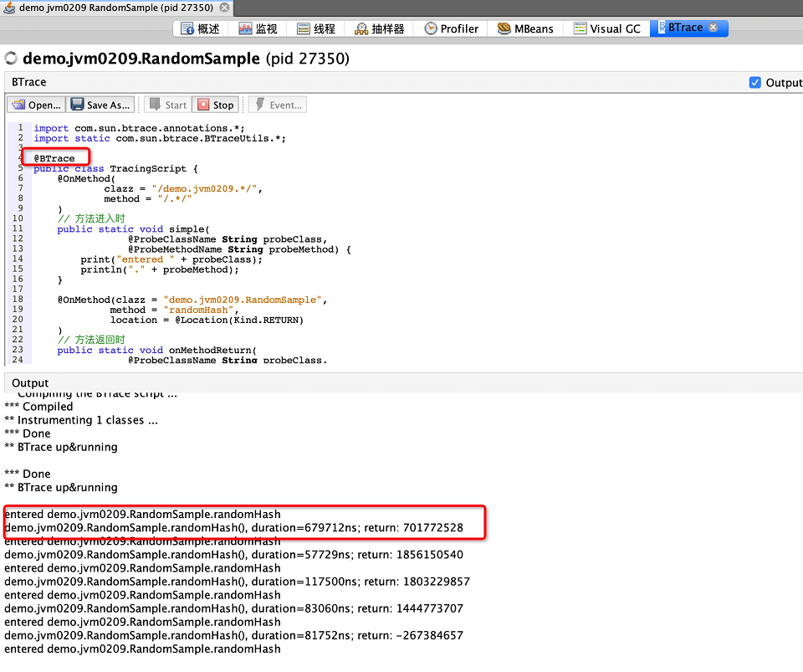Image resolution: width=803 pixels, height=672 pixels.
Task: Toggle the Output checkbox
Action: point(755,83)
